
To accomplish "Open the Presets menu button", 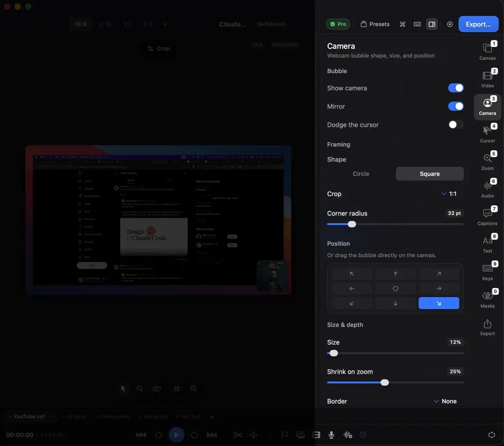I will click(375, 24).
